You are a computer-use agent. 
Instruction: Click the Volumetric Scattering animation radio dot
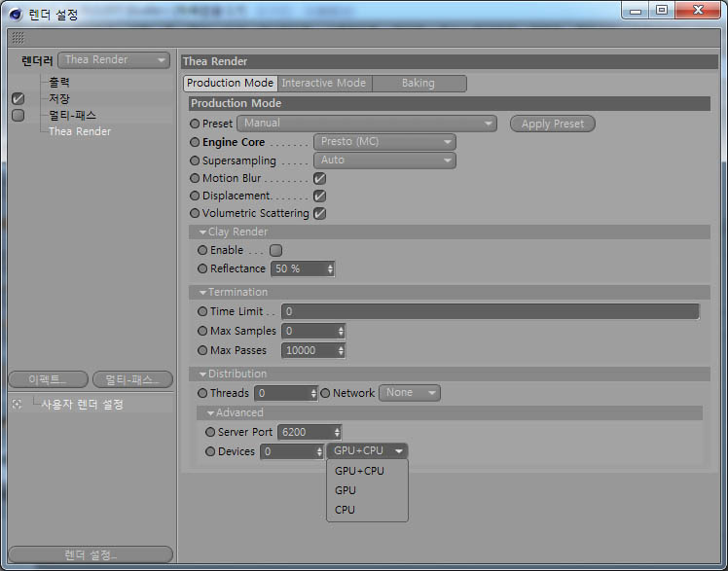coord(195,213)
